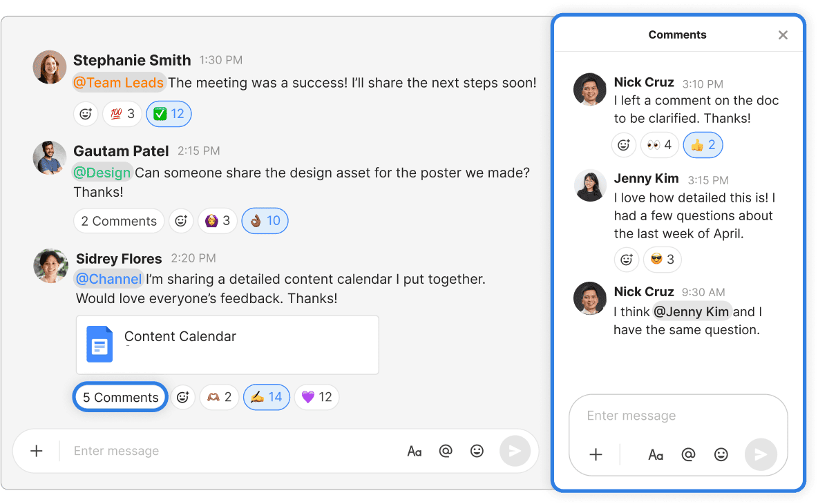Viewport: 818px width, 504px height.
Task: Open text formatting in main message box
Action: coord(415,451)
